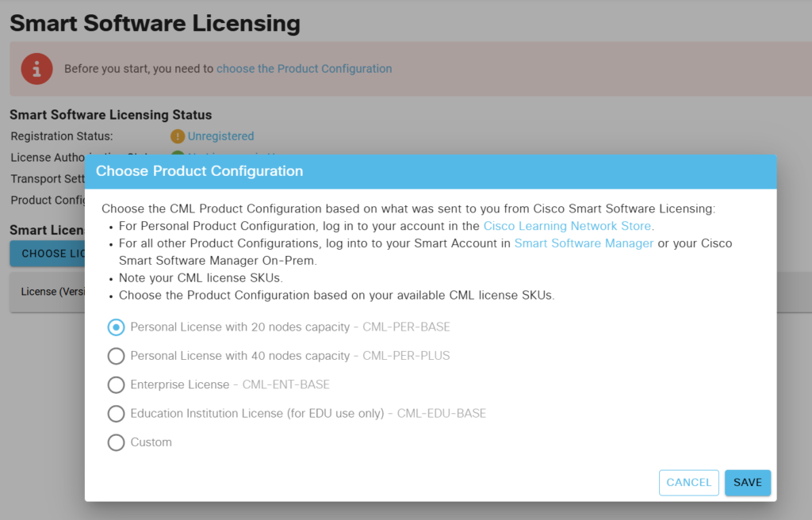Click the CML-PER-BASE SKU text
812x520 pixels.
(x=406, y=327)
